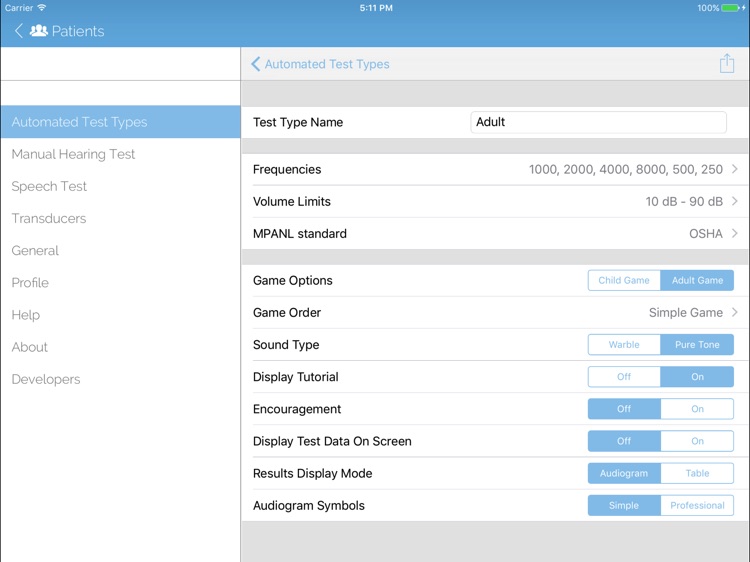Viewport: 750px width, 562px height.
Task: Tap the OSHA value
Action: point(706,233)
